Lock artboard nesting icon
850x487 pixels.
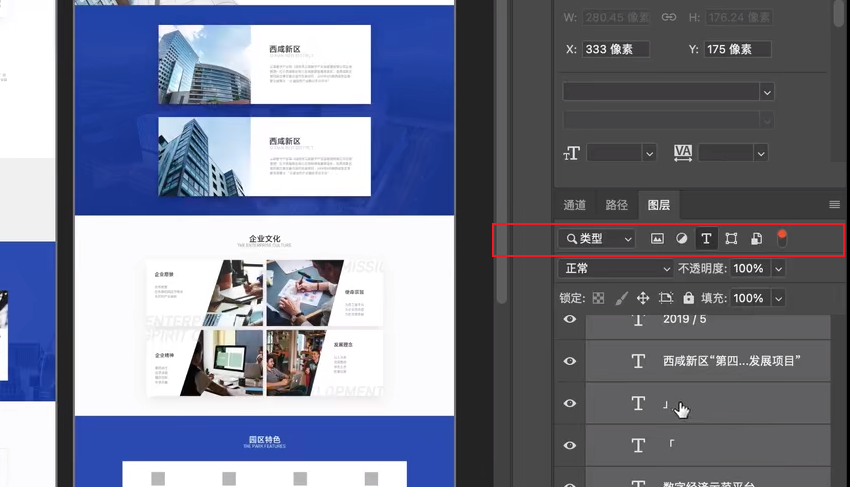[x=666, y=298]
